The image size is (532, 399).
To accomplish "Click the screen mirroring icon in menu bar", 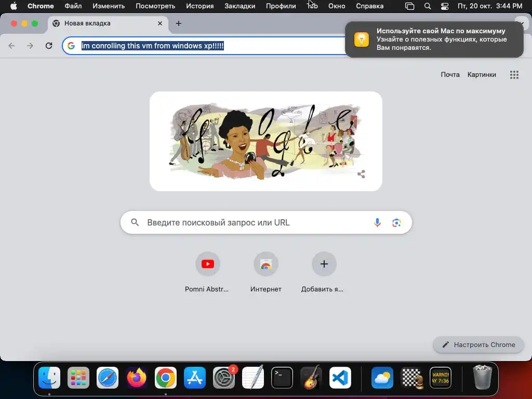I will 410,6.
